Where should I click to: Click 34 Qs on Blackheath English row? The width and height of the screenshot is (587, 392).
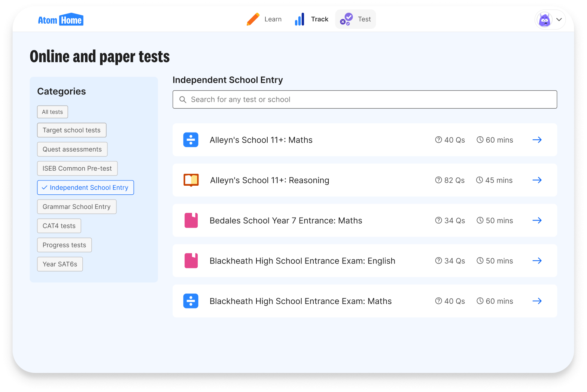450,261
